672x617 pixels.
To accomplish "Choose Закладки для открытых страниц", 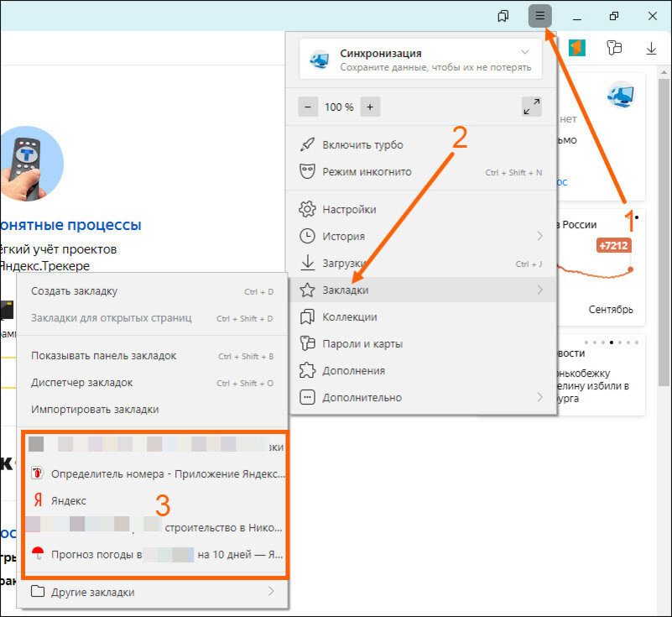I will (152, 318).
